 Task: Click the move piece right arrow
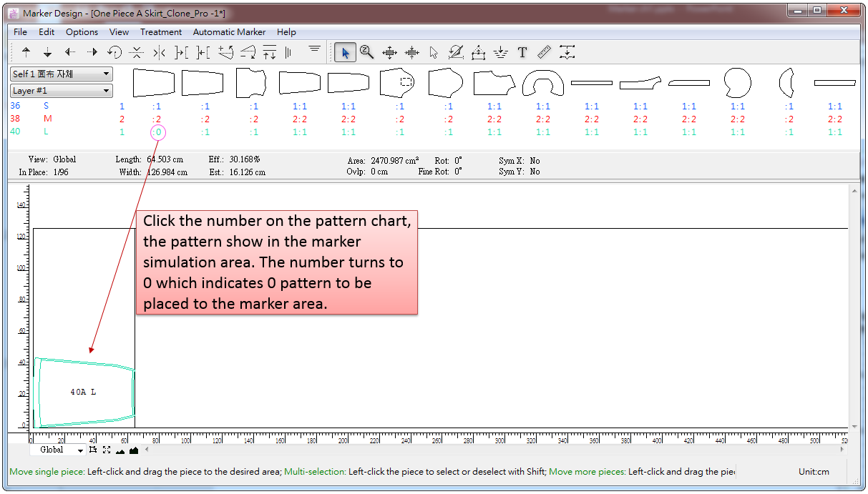pyautogui.click(x=92, y=52)
